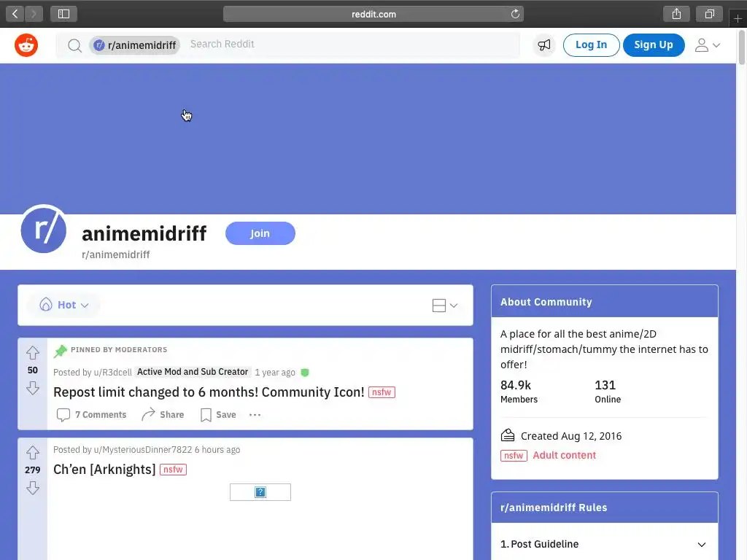
Task: Click the 84.9k Members count
Action: click(519, 392)
